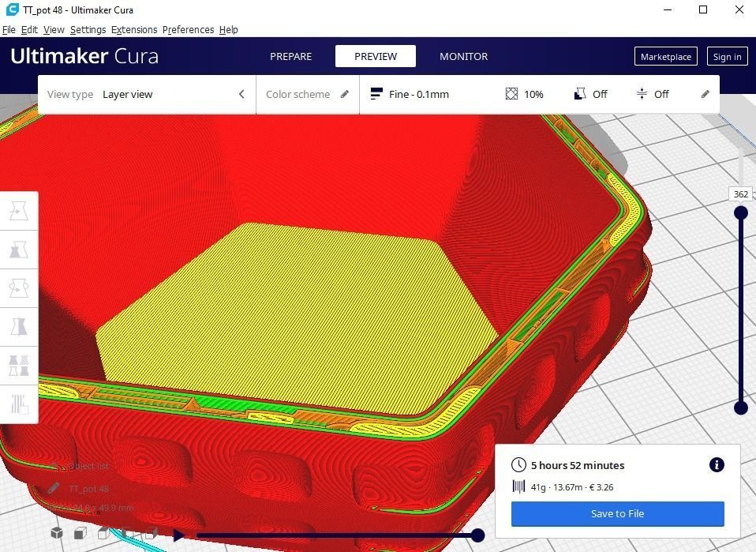The width and height of the screenshot is (756, 552).
Task: Switch to right side view cube icon
Action: click(151, 533)
